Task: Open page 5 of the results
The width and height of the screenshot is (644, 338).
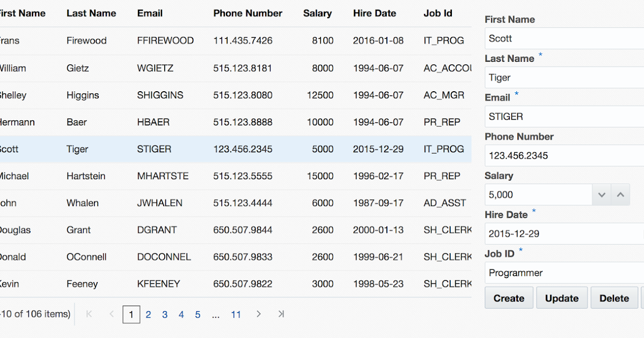Action: click(x=197, y=314)
